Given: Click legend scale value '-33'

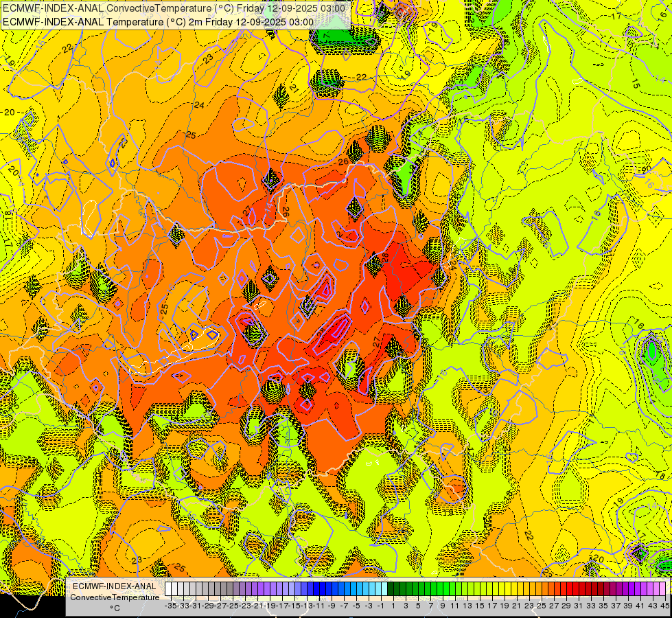Looking at the screenshot, I should tap(185, 606).
